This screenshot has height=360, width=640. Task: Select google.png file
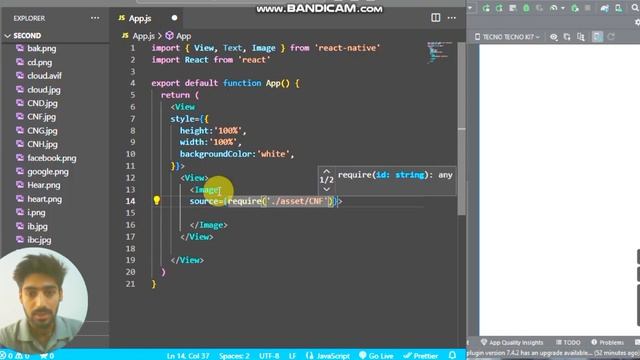click(48, 172)
